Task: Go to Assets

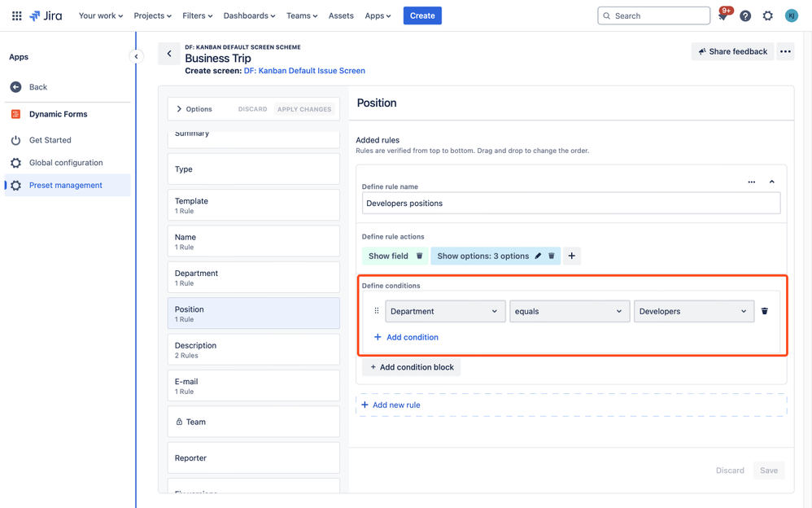Action: [341, 15]
